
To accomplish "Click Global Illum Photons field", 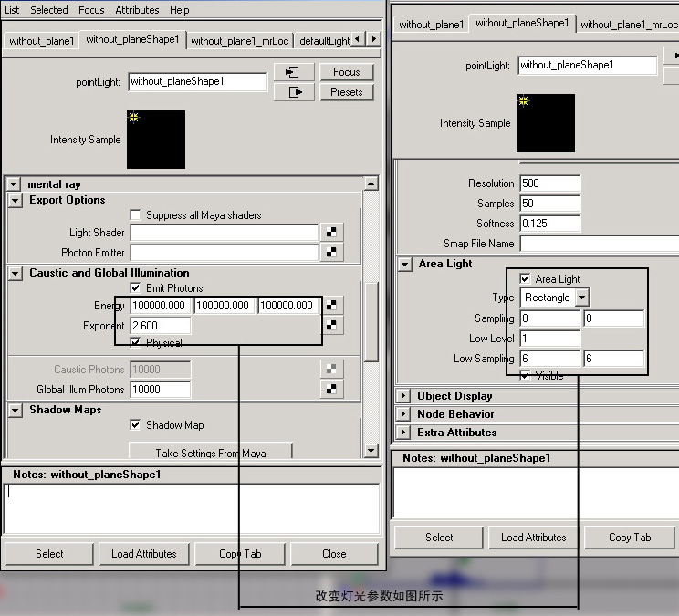I will [x=161, y=389].
